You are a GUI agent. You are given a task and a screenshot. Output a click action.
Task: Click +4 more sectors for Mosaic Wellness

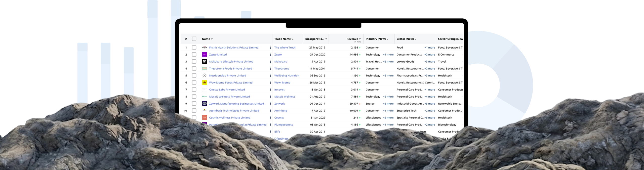[x=430, y=97]
